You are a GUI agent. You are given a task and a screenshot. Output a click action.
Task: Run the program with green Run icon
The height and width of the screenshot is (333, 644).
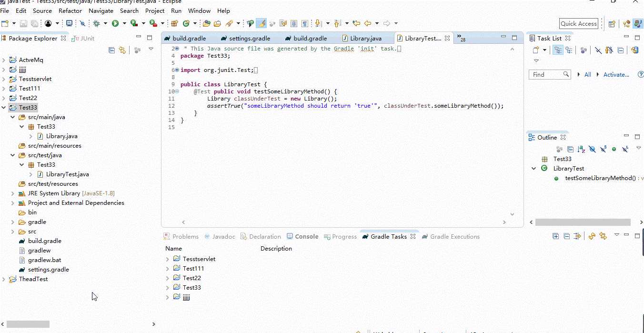(115, 23)
